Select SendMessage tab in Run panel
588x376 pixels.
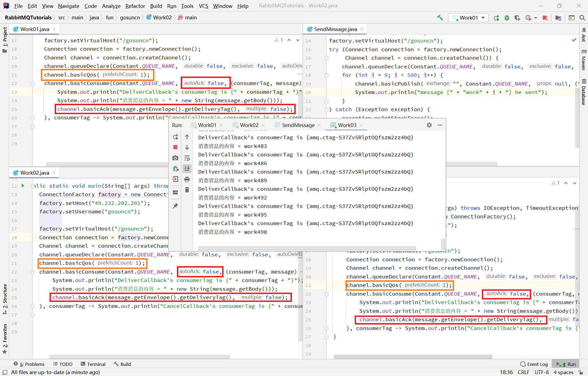coord(298,125)
